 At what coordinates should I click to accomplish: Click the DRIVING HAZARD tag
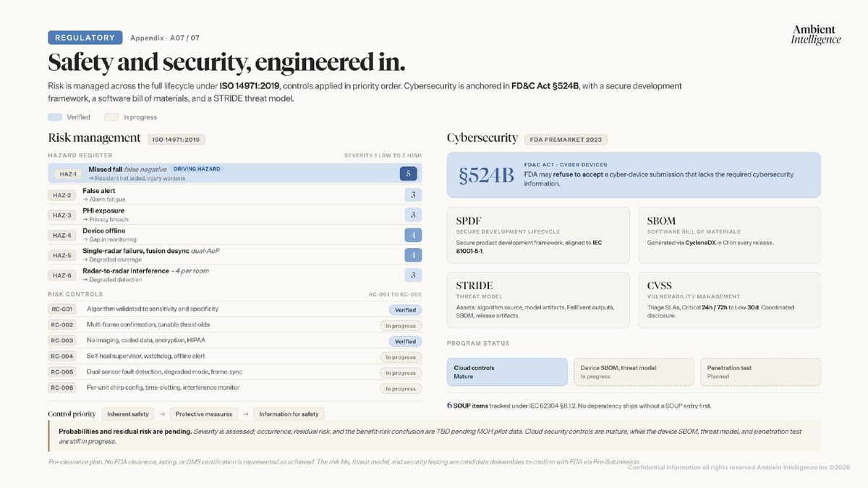(197, 169)
